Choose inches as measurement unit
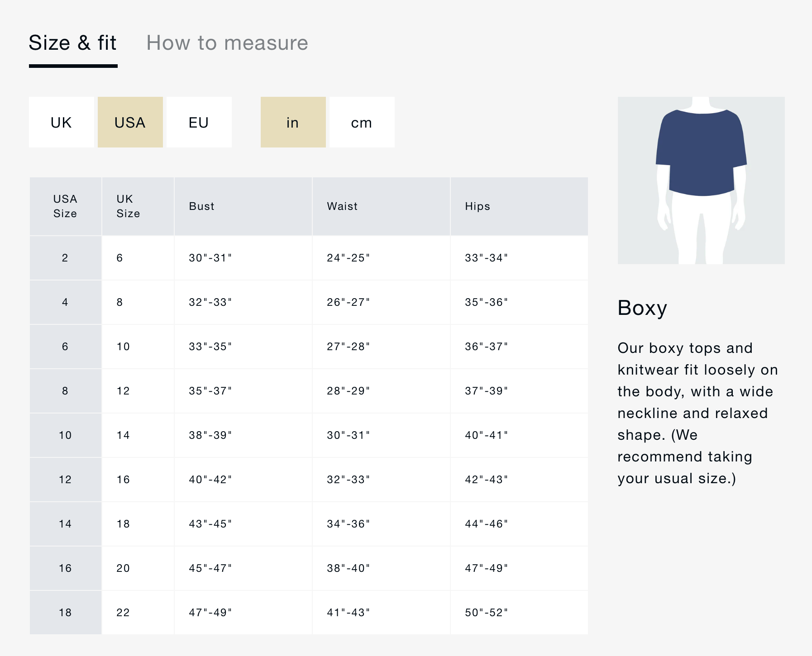 click(293, 122)
